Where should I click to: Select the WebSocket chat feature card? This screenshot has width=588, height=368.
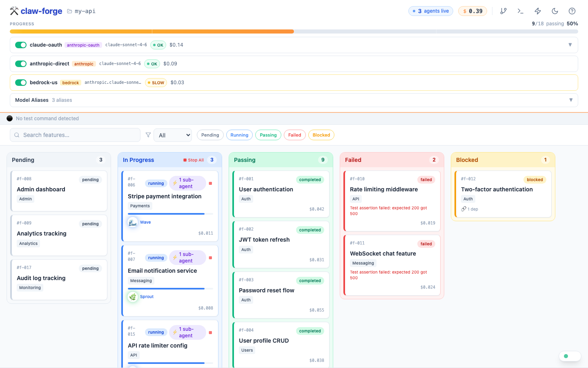point(392,265)
